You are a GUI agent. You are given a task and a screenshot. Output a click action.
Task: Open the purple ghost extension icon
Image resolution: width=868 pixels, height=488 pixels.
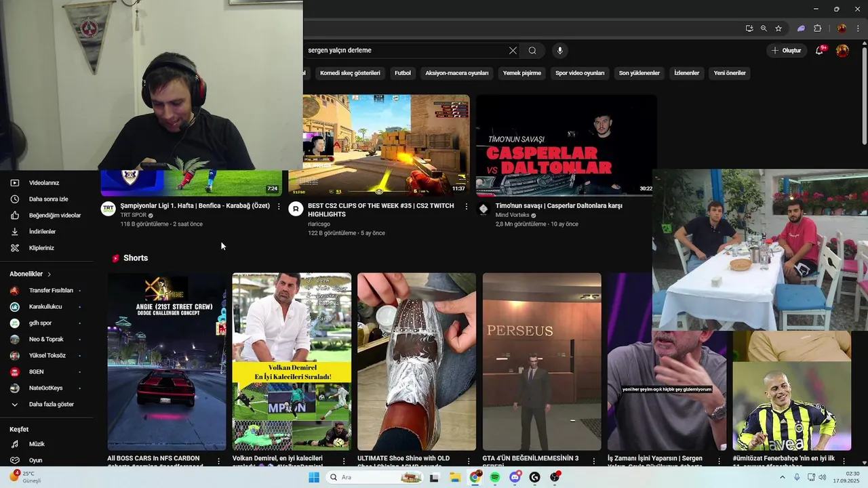[x=801, y=28]
